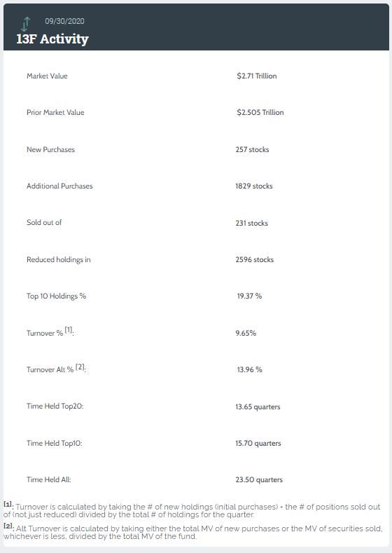
Task: Click the 13.65 quarters value
Action: [x=258, y=407]
